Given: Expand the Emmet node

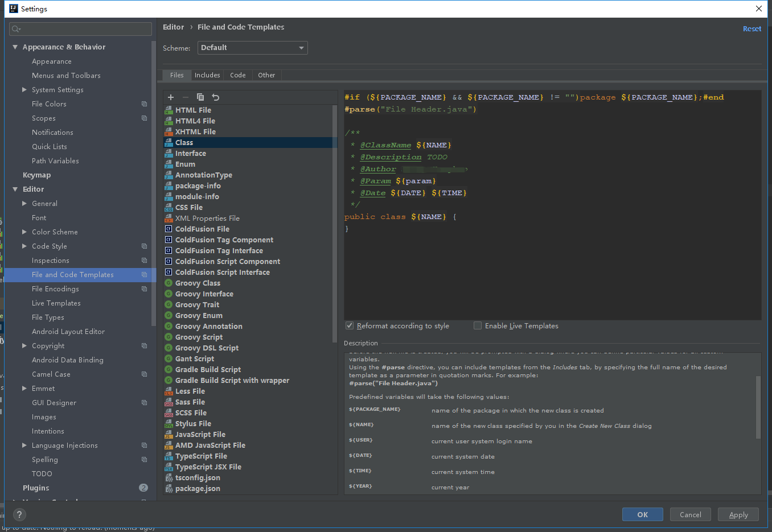Looking at the screenshot, I should pos(24,389).
